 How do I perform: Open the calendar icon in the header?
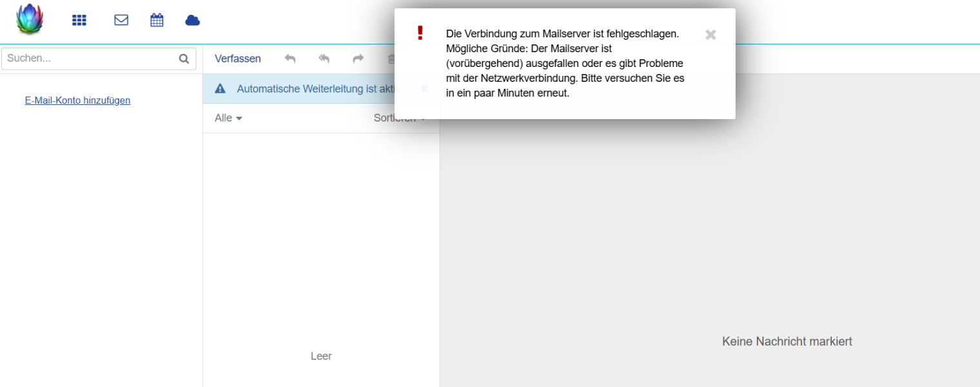click(157, 20)
